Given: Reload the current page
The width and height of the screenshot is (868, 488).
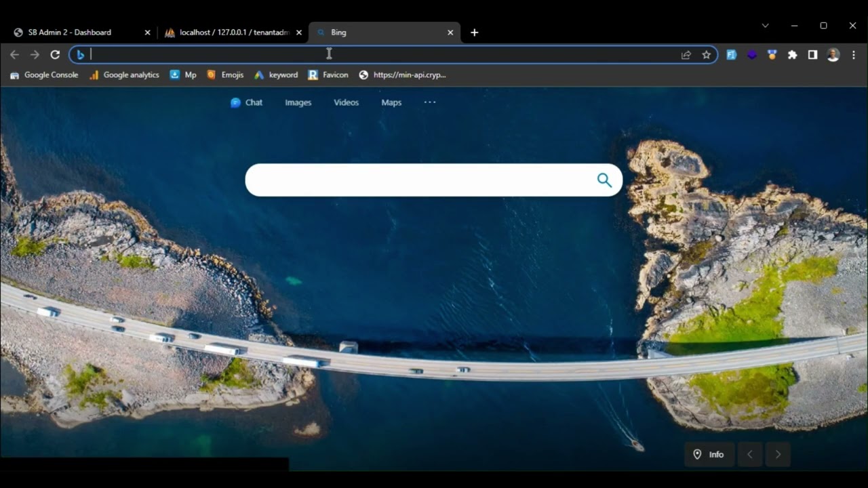Looking at the screenshot, I should click(x=55, y=55).
